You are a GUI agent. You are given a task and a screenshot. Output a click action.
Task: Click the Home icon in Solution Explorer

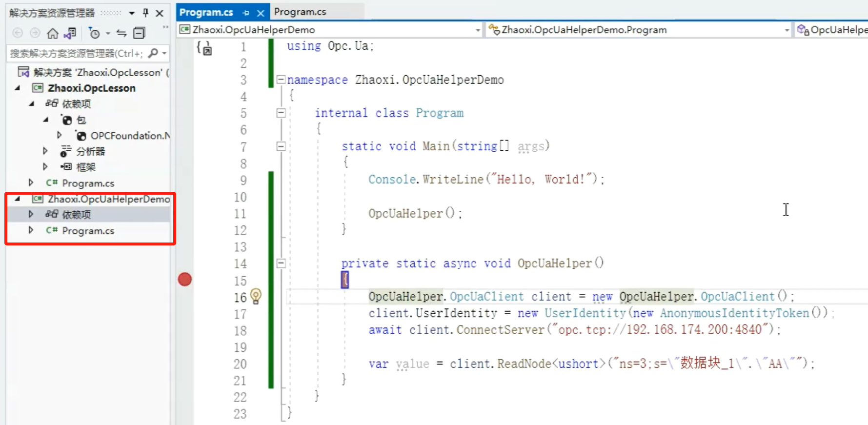tap(52, 33)
